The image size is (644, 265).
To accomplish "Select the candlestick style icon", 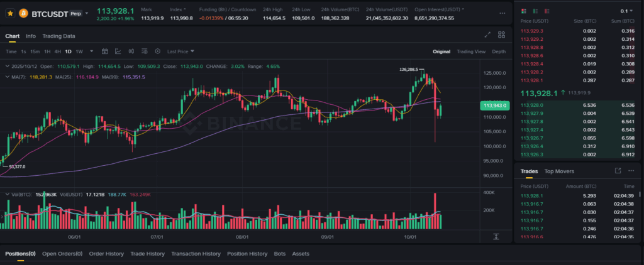I will pyautogui.click(x=131, y=51).
